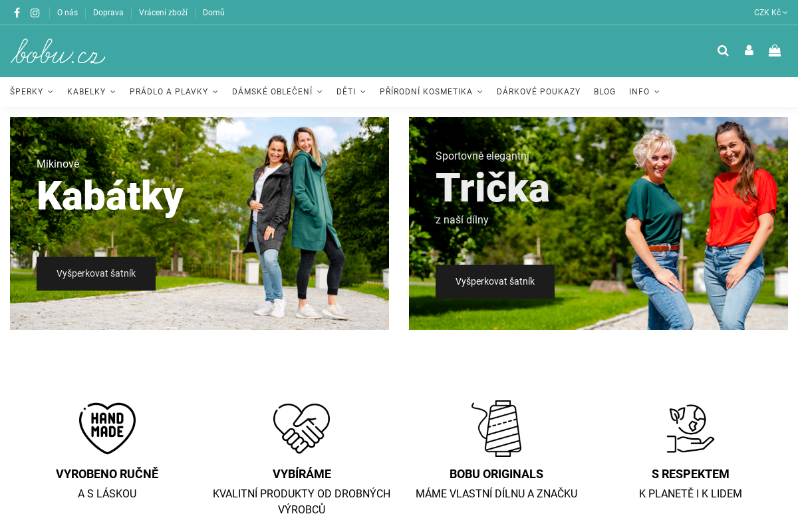The width and height of the screenshot is (798, 532).
Task: Expand the Dámské oblečení menu
Action: tap(277, 92)
